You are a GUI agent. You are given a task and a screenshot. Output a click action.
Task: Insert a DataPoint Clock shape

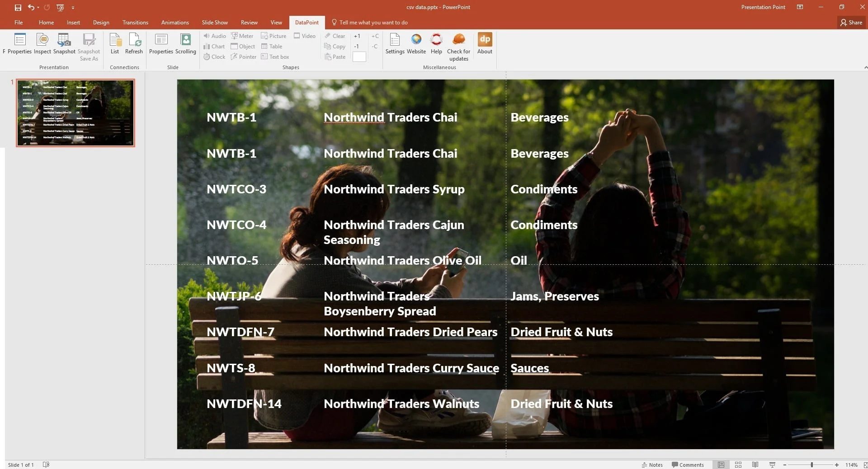click(214, 56)
